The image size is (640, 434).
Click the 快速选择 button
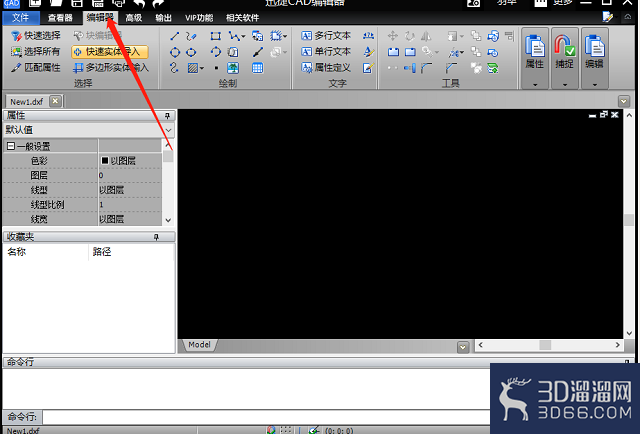point(36,36)
